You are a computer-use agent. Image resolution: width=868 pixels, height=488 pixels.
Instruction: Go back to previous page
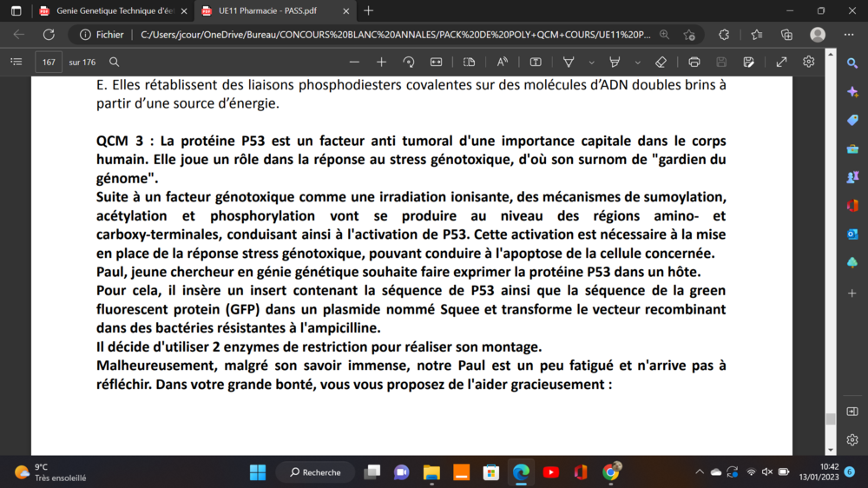pyautogui.click(x=19, y=35)
